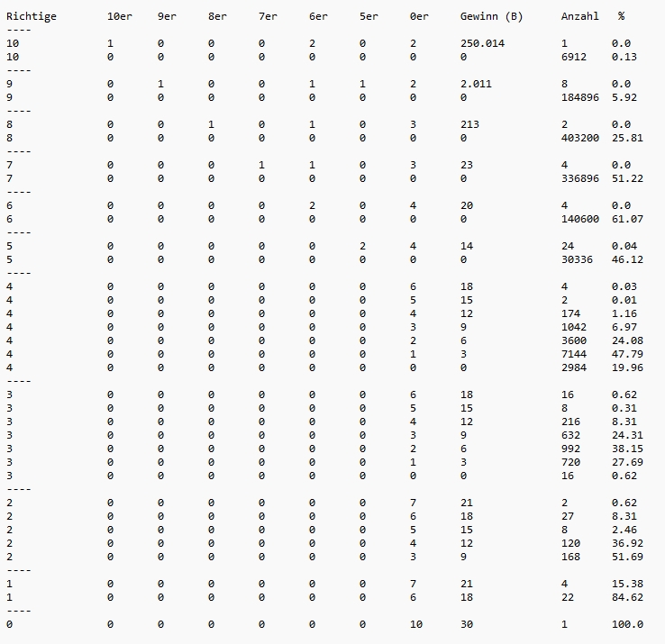Click the percentage value 51.22
665x644 pixels.
click(x=628, y=178)
